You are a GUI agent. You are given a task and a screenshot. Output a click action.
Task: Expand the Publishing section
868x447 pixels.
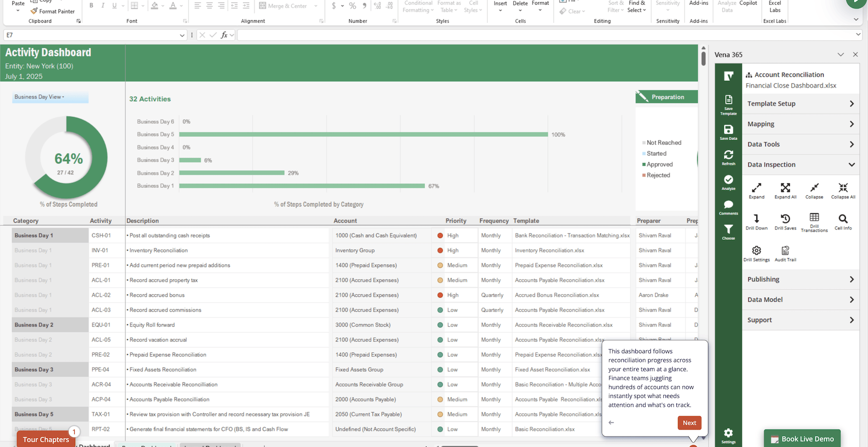pos(800,280)
